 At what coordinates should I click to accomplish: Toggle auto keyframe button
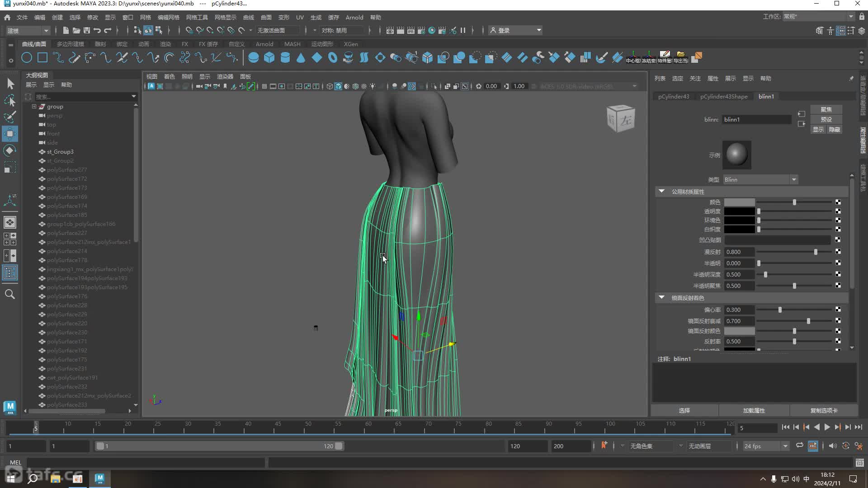846,446
